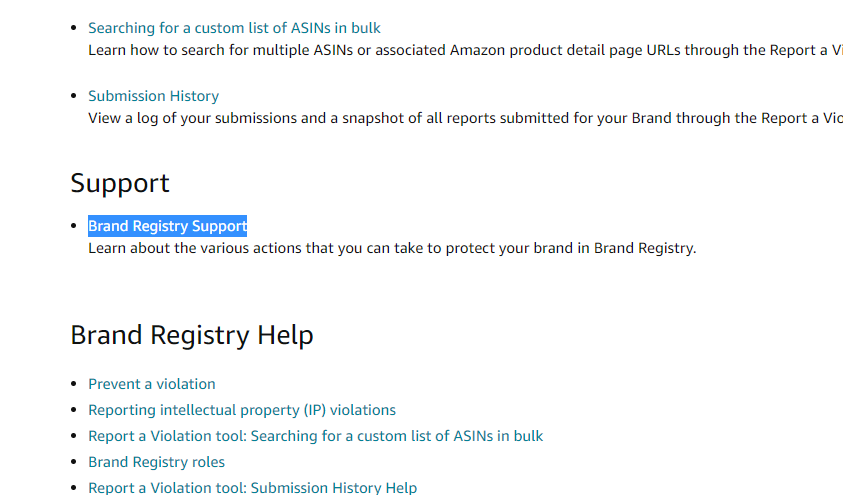Click the bullet beside Submission History

(x=74, y=96)
